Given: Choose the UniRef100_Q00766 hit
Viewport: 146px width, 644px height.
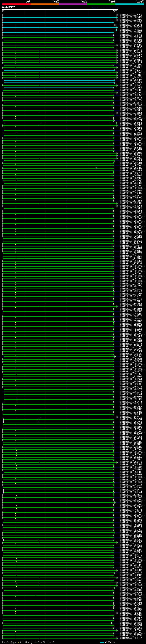Looking at the screenshot, I should (131, 42).
